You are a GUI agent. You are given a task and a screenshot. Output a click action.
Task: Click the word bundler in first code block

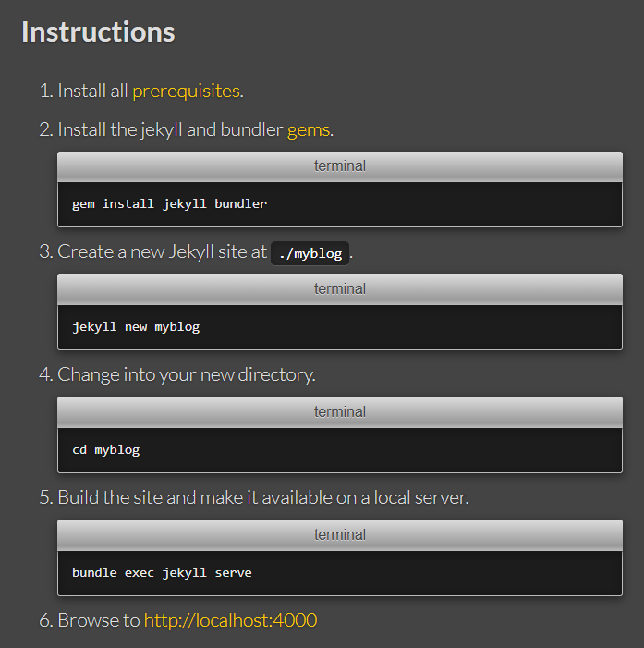241,203
